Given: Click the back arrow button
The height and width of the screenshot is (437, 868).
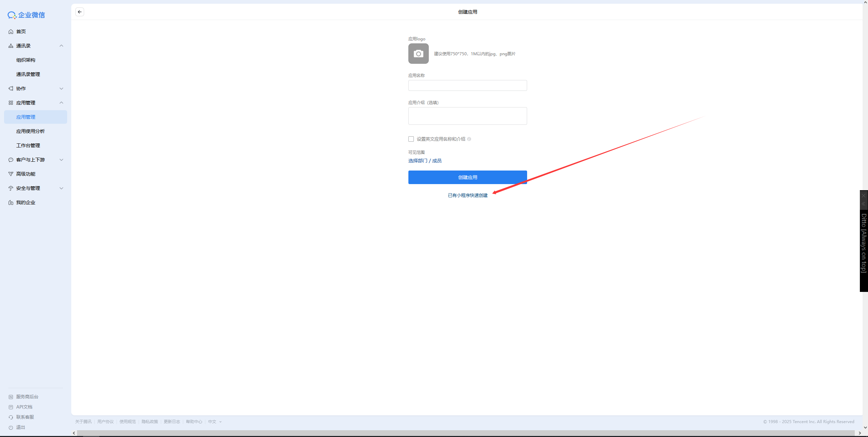Looking at the screenshot, I should pyautogui.click(x=80, y=12).
